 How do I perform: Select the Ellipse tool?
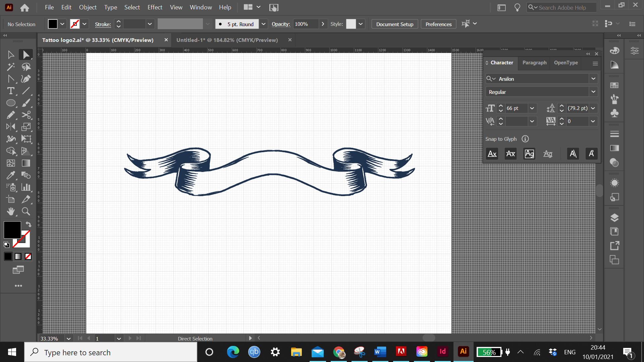click(11, 103)
